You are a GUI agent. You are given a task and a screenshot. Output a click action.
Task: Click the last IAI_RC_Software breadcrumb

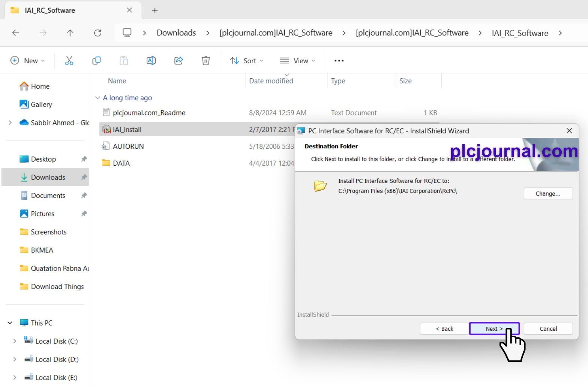point(520,33)
